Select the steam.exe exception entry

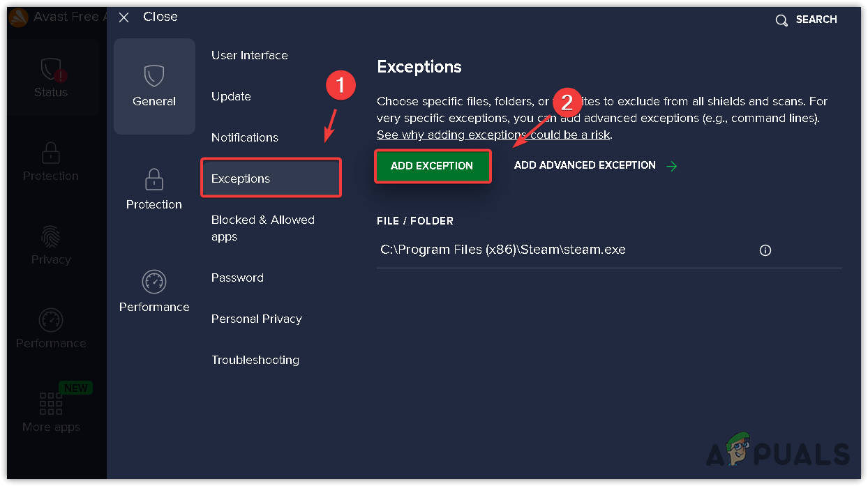coord(503,250)
